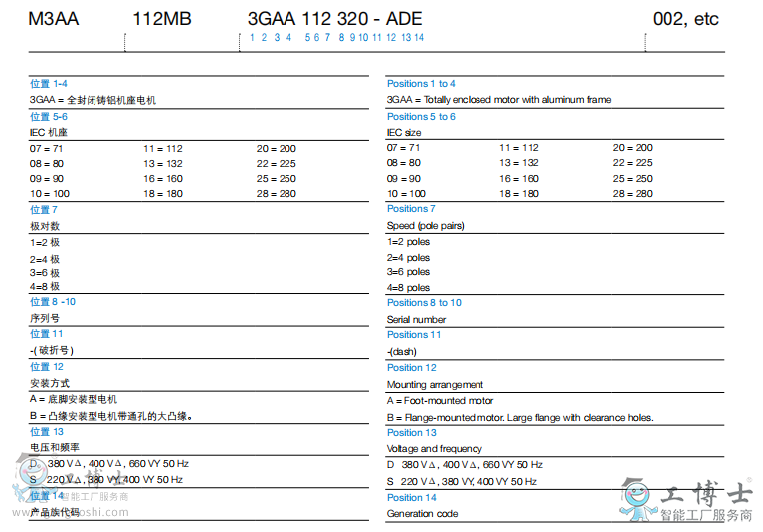Screen dimensions: 763x532
Task: Click the '3=6 poles' row
Action: click(408, 272)
